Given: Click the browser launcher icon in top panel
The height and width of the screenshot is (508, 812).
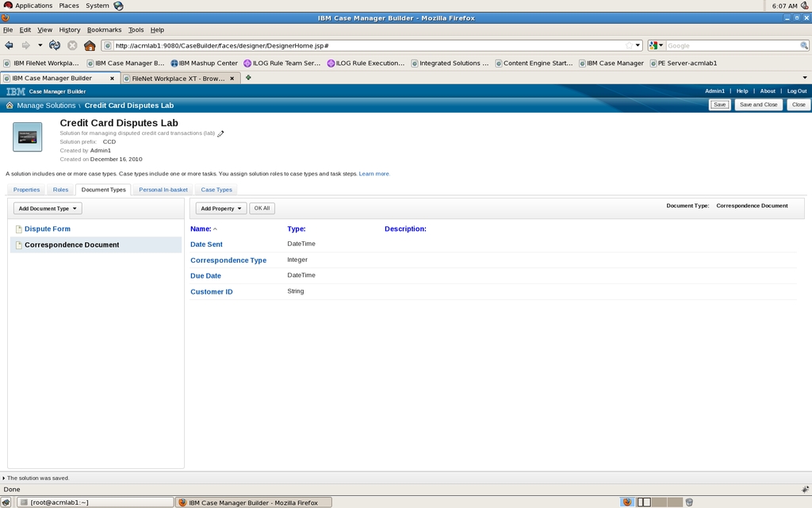Looking at the screenshot, I should (x=119, y=6).
